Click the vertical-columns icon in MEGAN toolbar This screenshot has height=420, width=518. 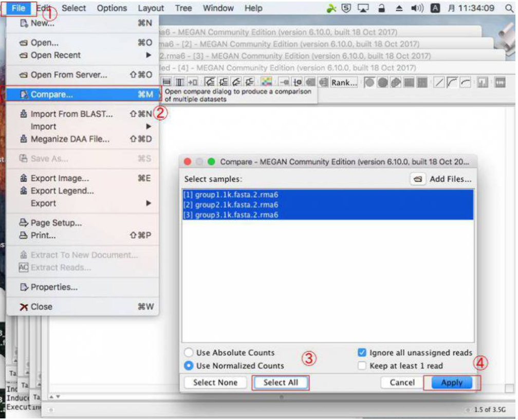(x=179, y=82)
